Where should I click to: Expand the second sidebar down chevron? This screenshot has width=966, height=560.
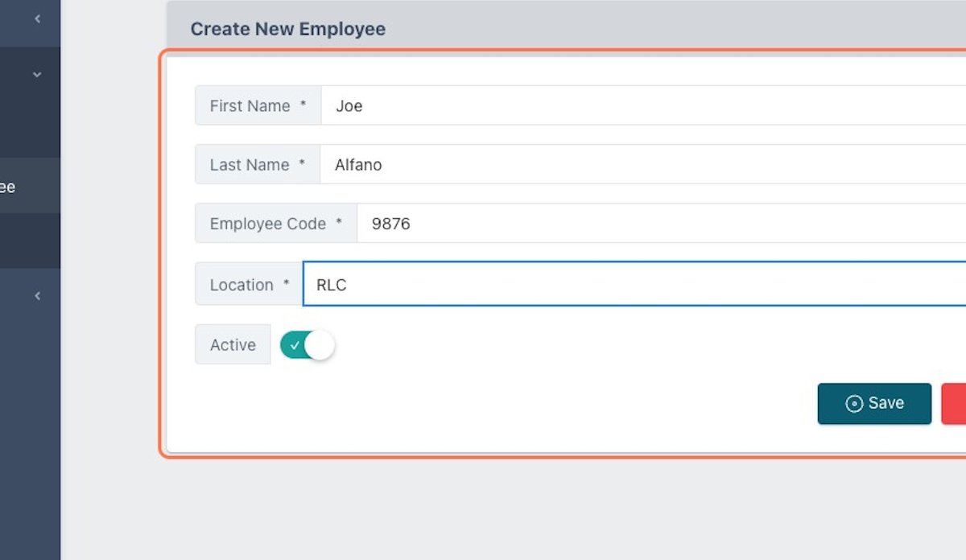37,74
